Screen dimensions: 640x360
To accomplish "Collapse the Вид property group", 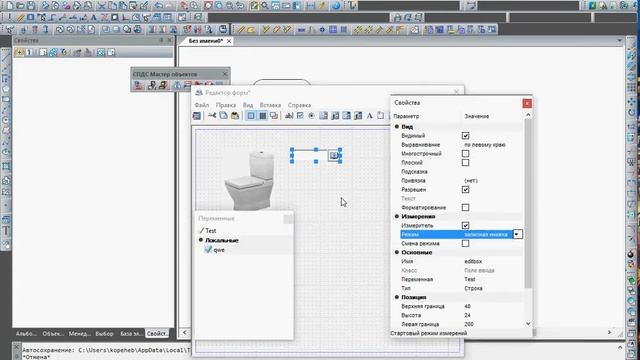I will [397, 127].
